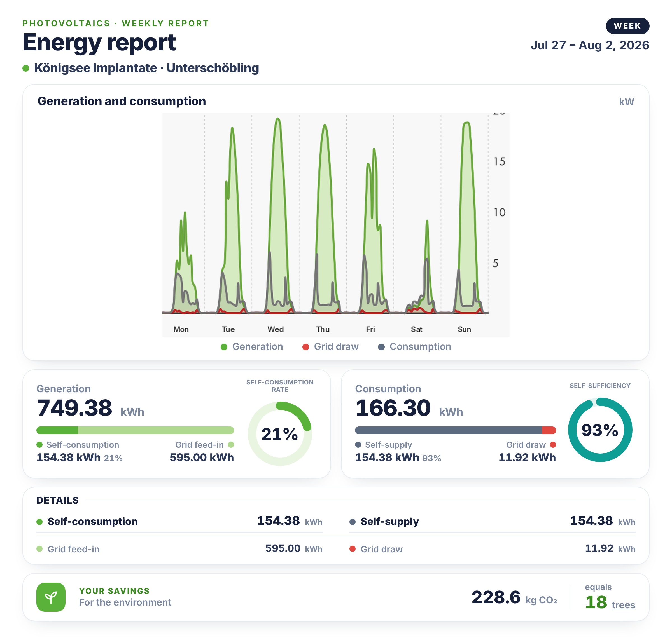Select Sat on the chart axis
The height and width of the screenshot is (638, 672).
[x=416, y=329]
